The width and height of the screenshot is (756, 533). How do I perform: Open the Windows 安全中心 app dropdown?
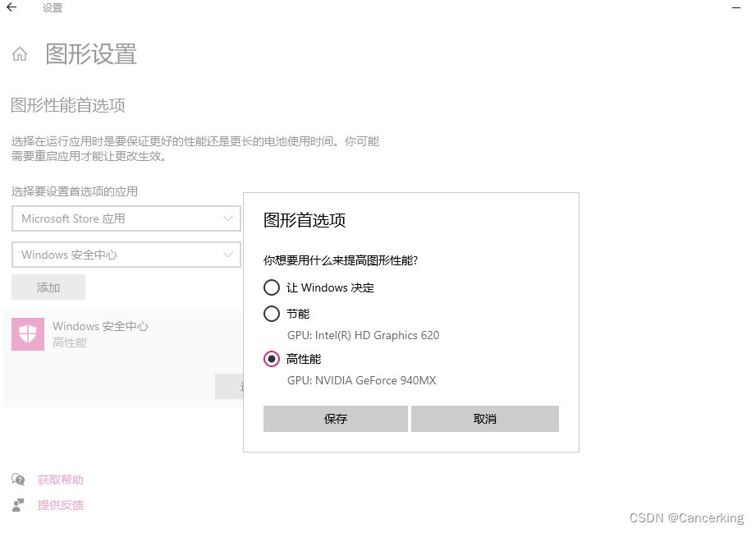tap(126, 255)
